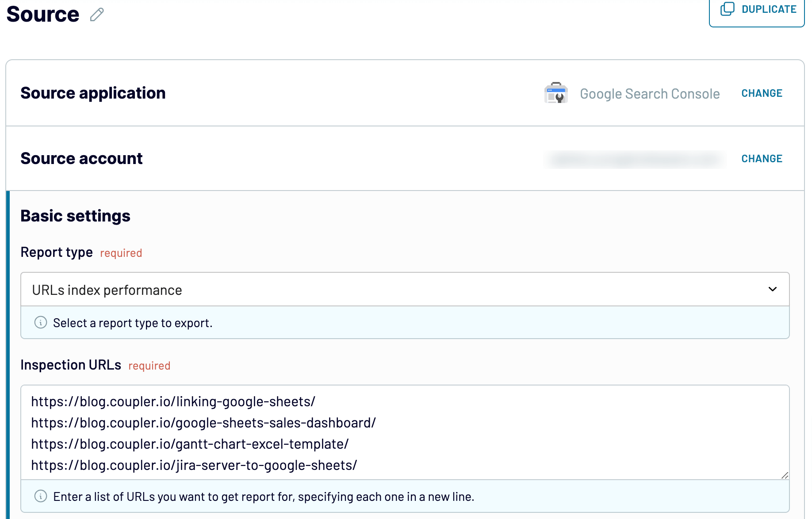Click the info icon by 'Select a report type'

tap(41, 322)
